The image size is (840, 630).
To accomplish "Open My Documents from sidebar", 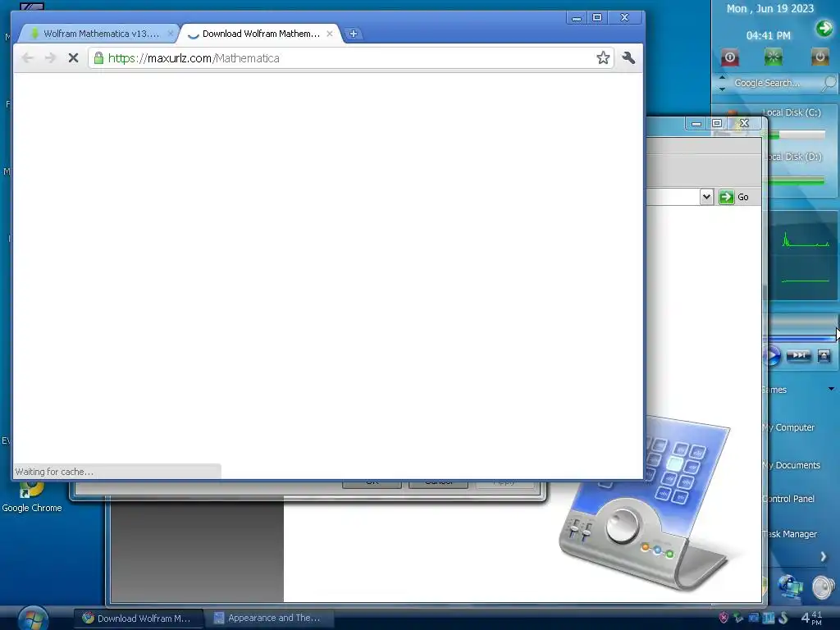I will [792, 465].
